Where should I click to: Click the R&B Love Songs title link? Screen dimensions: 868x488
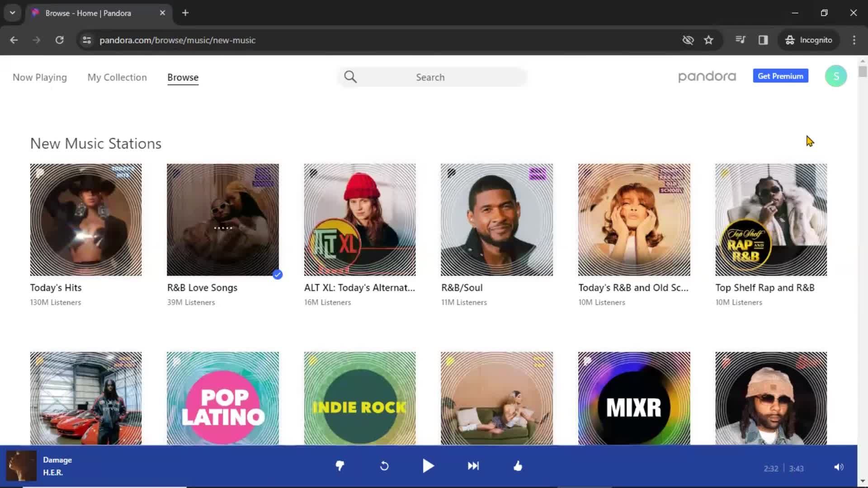click(202, 288)
